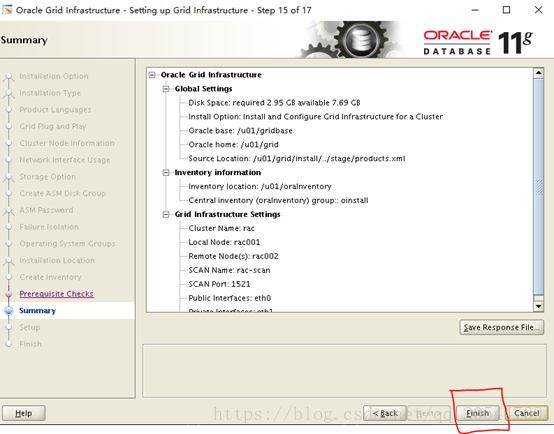Viewport: 554px width, 434px height.
Task: Select the ASM Password step
Action: (x=46, y=210)
